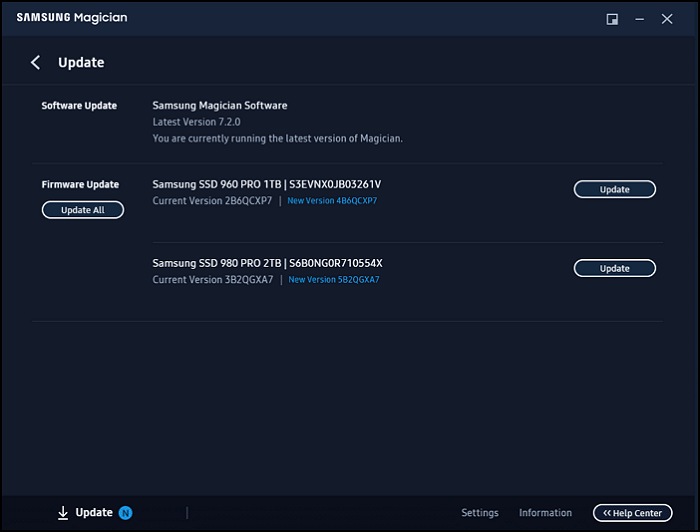Image resolution: width=700 pixels, height=532 pixels.
Task: Click the SAMSUNG Magician logo
Action: click(72, 17)
